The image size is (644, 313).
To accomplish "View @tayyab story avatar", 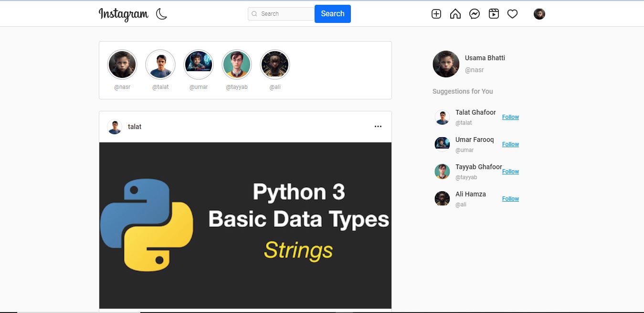I will tap(237, 65).
